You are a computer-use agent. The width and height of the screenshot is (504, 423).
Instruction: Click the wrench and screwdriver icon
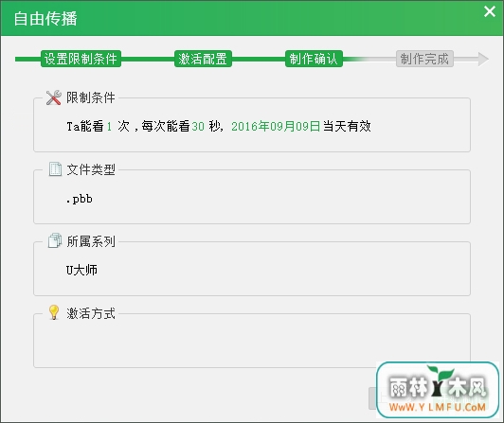click(x=54, y=97)
